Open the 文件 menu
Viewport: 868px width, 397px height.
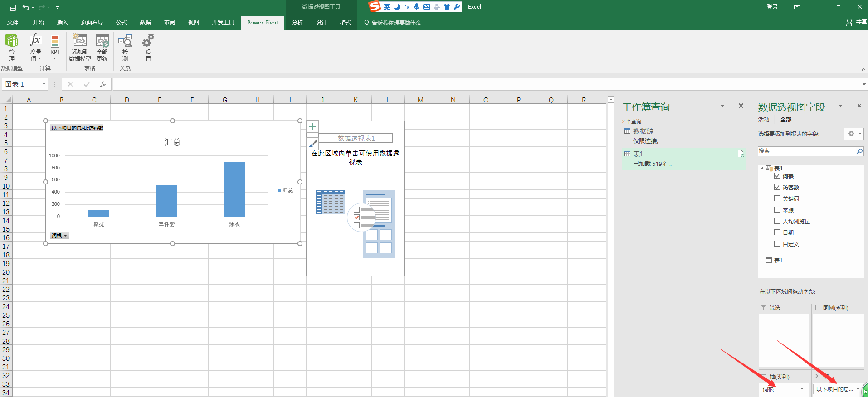point(13,23)
